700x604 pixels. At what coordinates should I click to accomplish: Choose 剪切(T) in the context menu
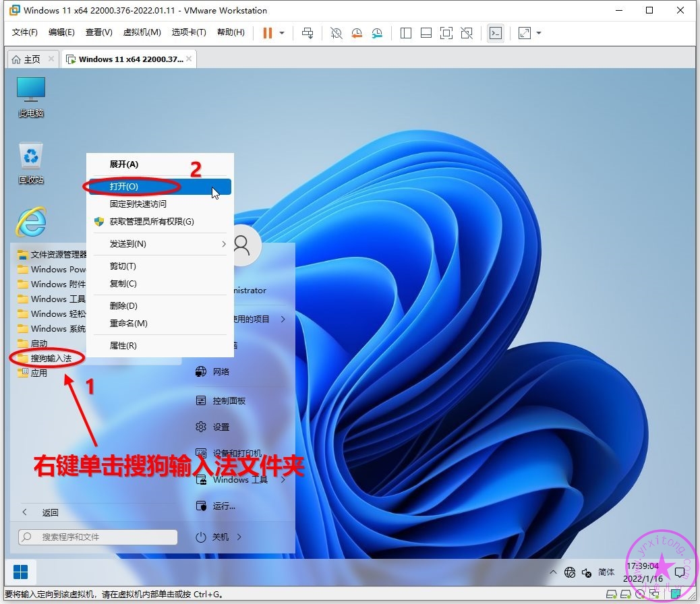click(x=160, y=266)
